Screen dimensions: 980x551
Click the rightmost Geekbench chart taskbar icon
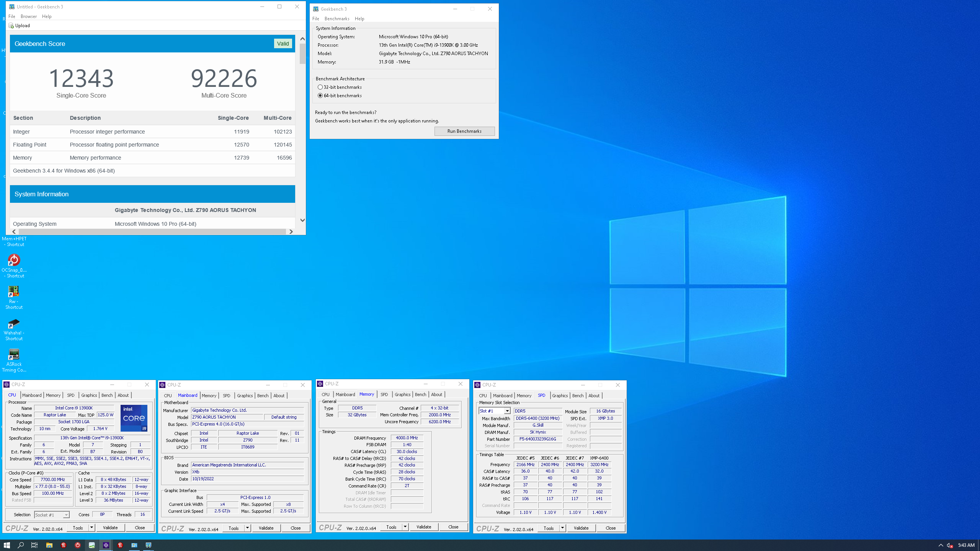(149, 545)
